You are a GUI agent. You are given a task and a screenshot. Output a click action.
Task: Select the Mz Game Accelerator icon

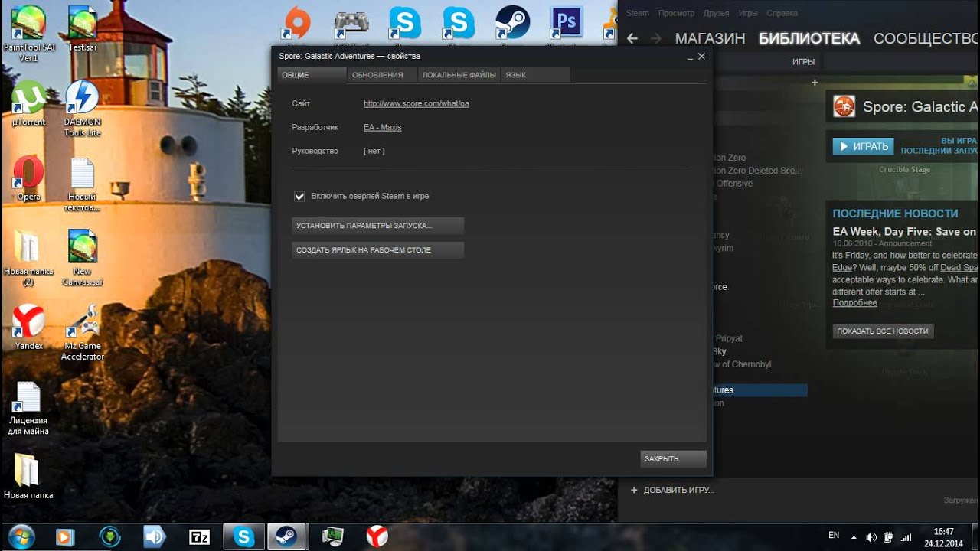coord(82,333)
